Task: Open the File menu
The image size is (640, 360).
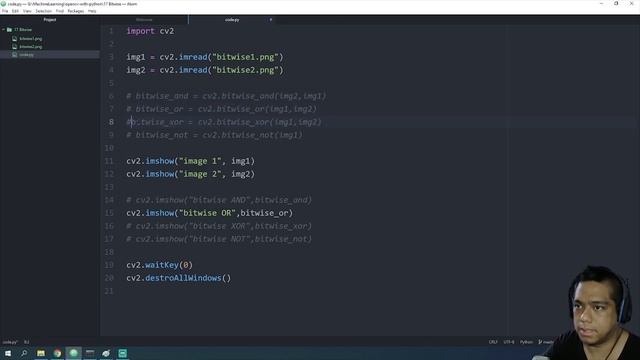Action: (x=5, y=11)
